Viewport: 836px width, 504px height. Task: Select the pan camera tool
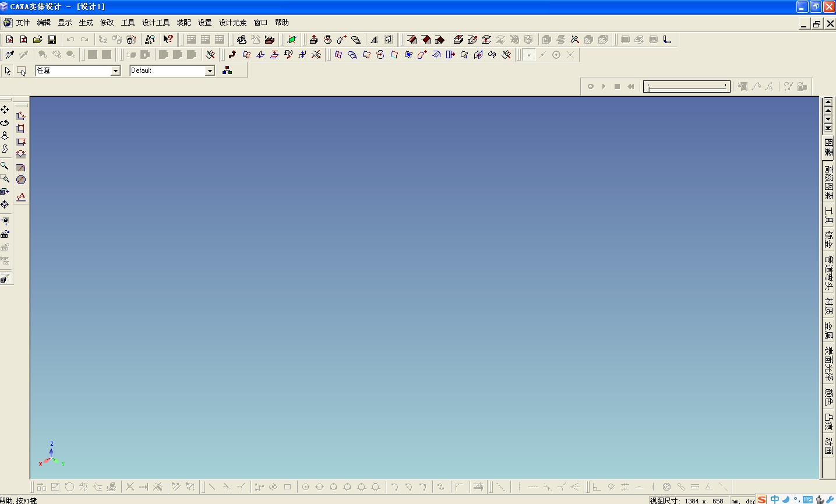tap(5, 110)
